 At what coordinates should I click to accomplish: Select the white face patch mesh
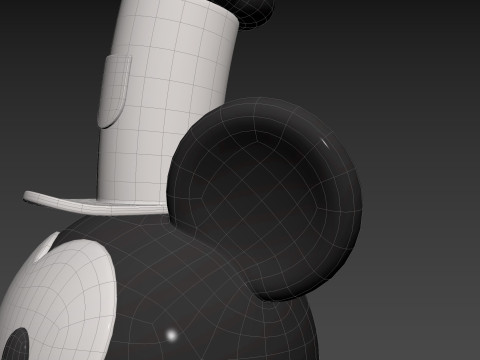pos(58,300)
